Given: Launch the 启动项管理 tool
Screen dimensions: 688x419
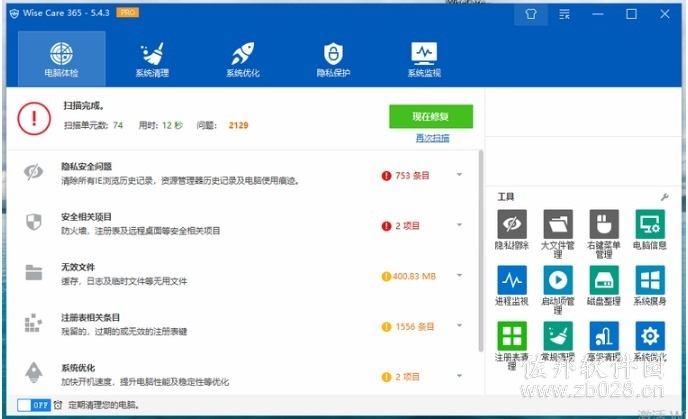Looking at the screenshot, I should tap(558, 290).
